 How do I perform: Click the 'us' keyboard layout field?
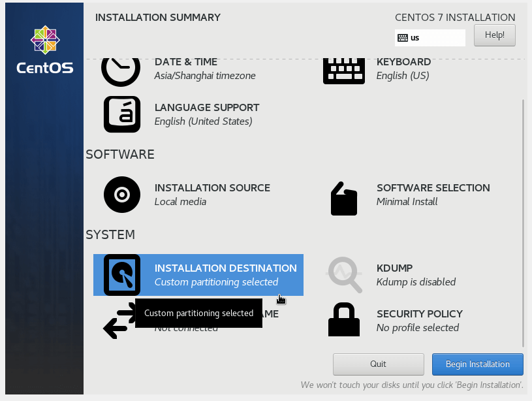coord(431,38)
